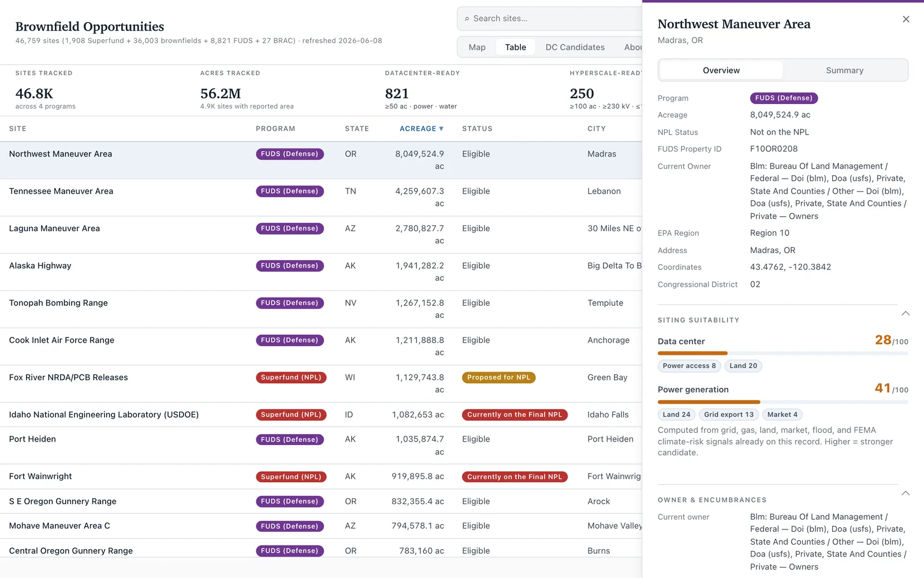Sort table by Program column header
Screen dimensions: 924x578
(x=275, y=129)
